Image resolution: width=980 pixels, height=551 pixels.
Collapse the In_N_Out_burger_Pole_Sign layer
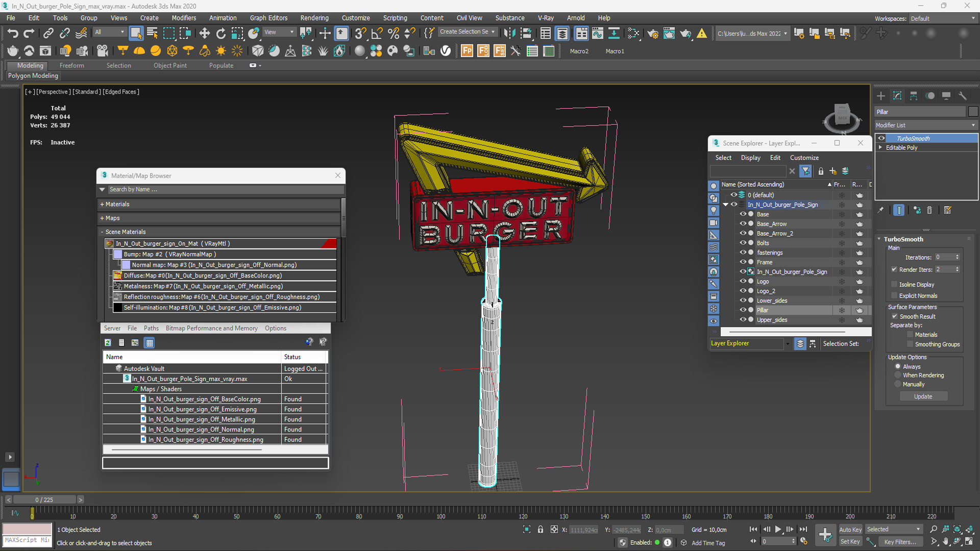[725, 205]
